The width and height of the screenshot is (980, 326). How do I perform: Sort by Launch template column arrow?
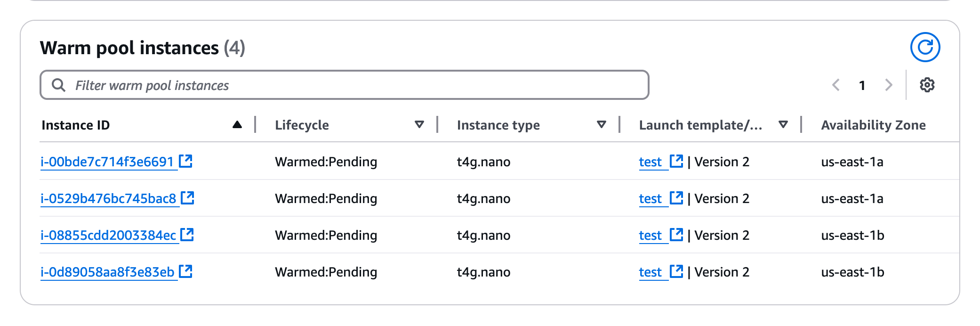[783, 125]
